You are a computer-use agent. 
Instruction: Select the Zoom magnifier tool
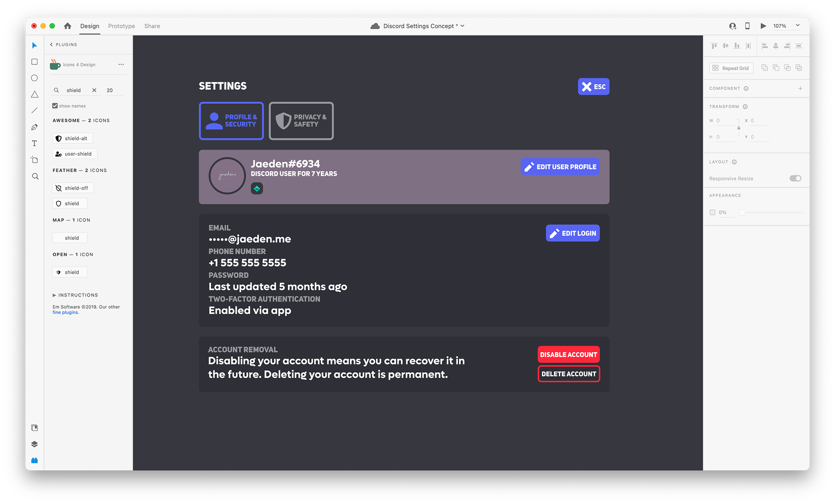[x=35, y=176]
